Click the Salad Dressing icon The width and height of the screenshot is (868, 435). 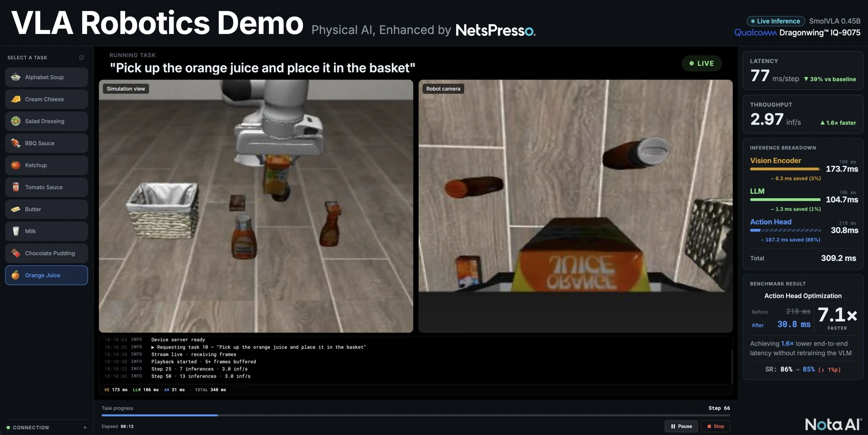(16, 121)
